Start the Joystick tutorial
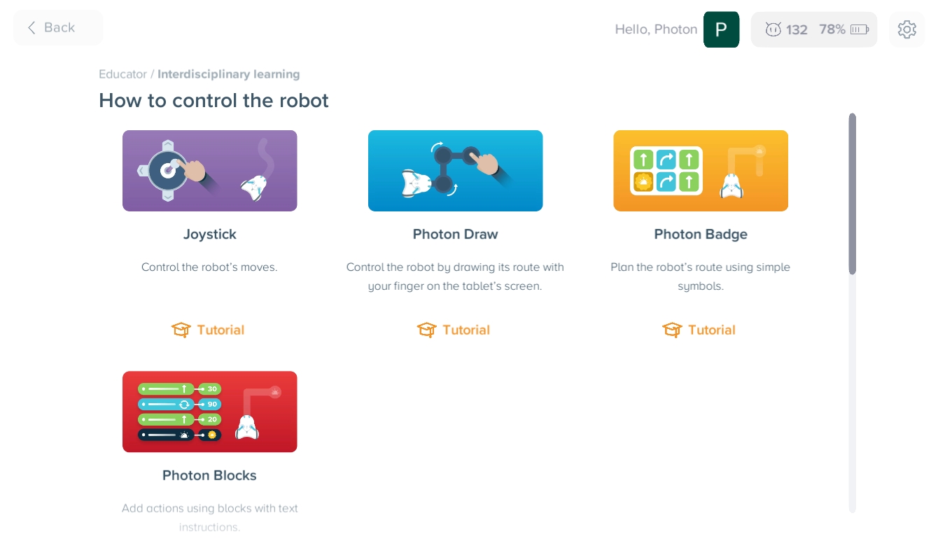Viewport: 938px width, 560px height. pyautogui.click(x=209, y=330)
